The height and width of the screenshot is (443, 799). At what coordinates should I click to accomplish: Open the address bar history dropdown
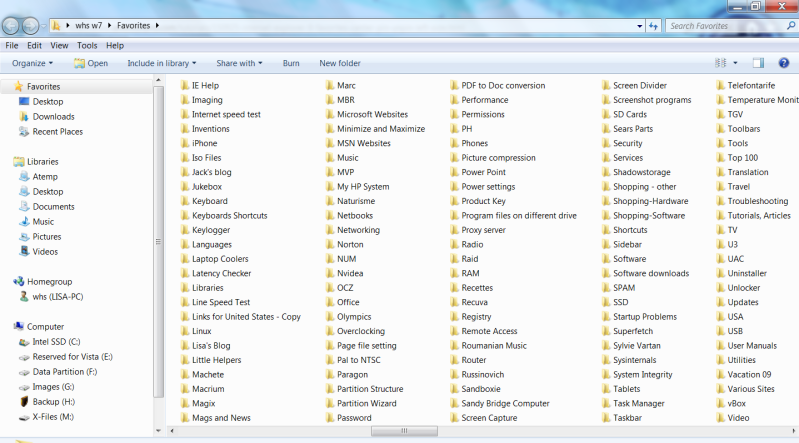640,26
